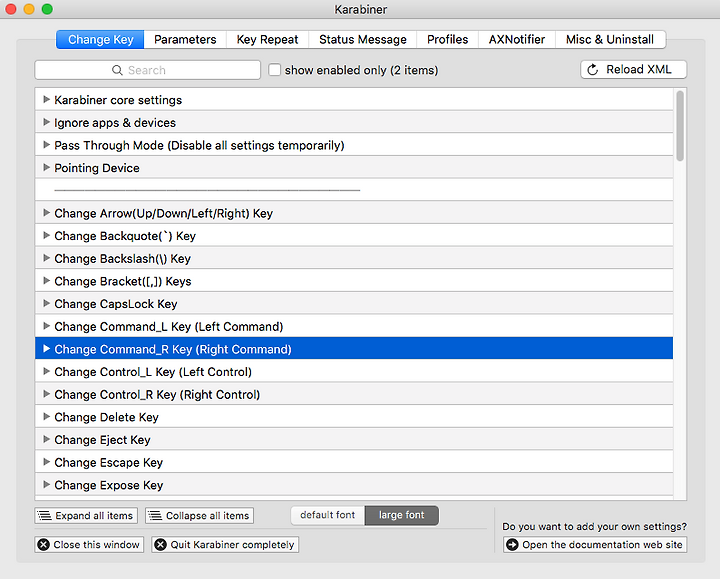Click the 'Pass Through Mode' row text
720x579 pixels.
(x=199, y=146)
